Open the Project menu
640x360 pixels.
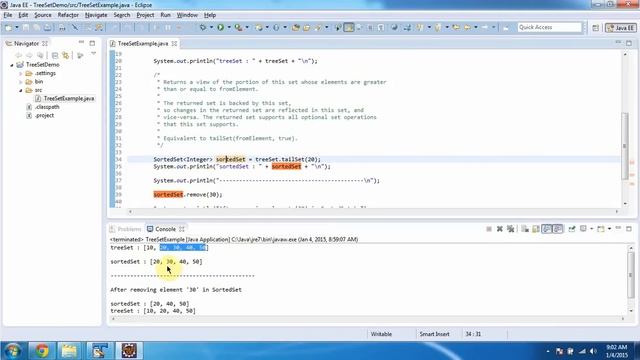click(145, 15)
